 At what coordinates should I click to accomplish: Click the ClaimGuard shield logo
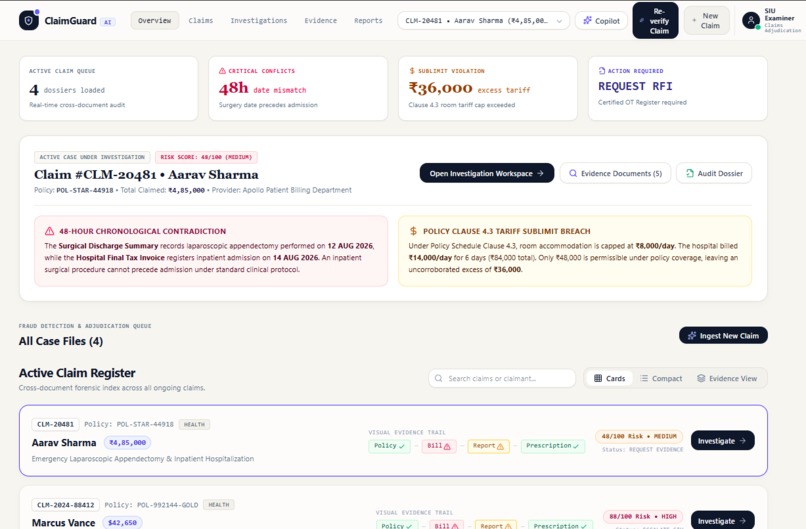pyautogui.click(x=29, y=21)
